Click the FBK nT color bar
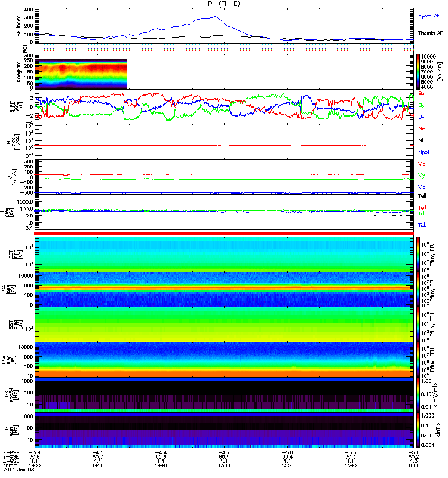 [x=418, y=430]
